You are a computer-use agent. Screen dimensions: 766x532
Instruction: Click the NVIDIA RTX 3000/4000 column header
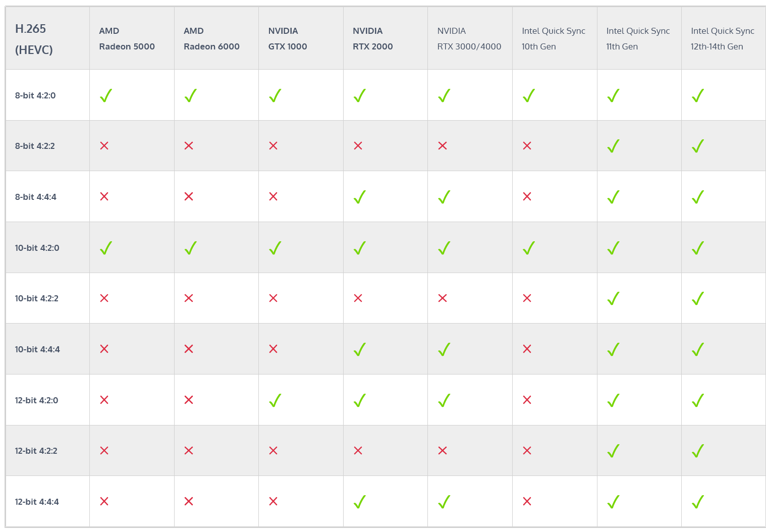[x=469, y=39]
